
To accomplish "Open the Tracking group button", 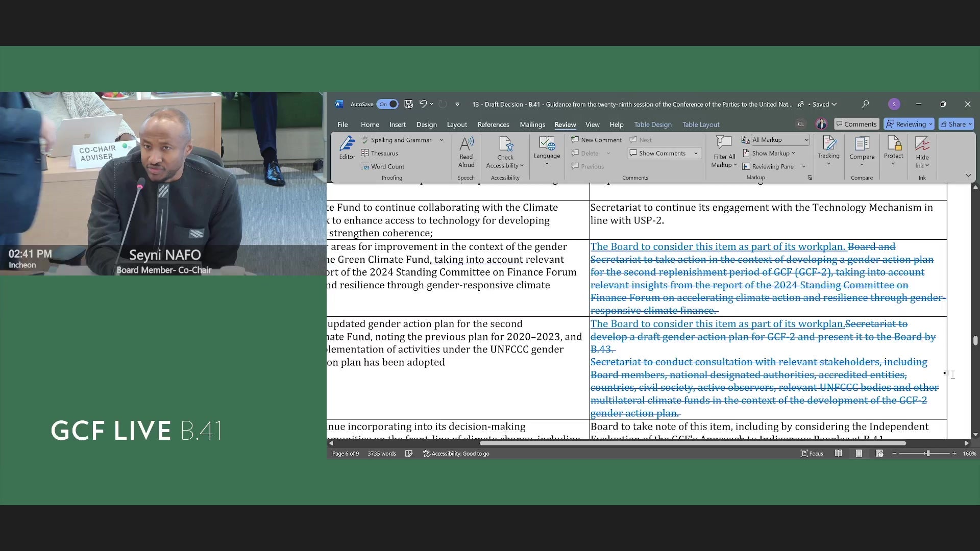I will pyautogui.click(x=828, y=151).
